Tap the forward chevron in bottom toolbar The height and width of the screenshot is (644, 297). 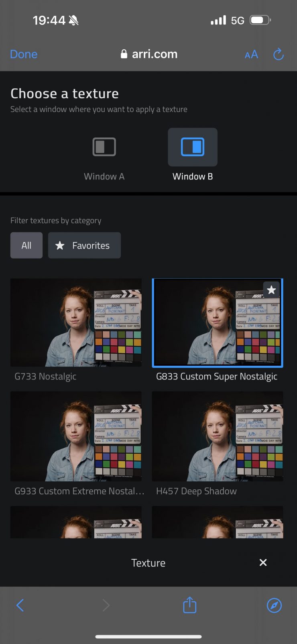coord(106,605)
